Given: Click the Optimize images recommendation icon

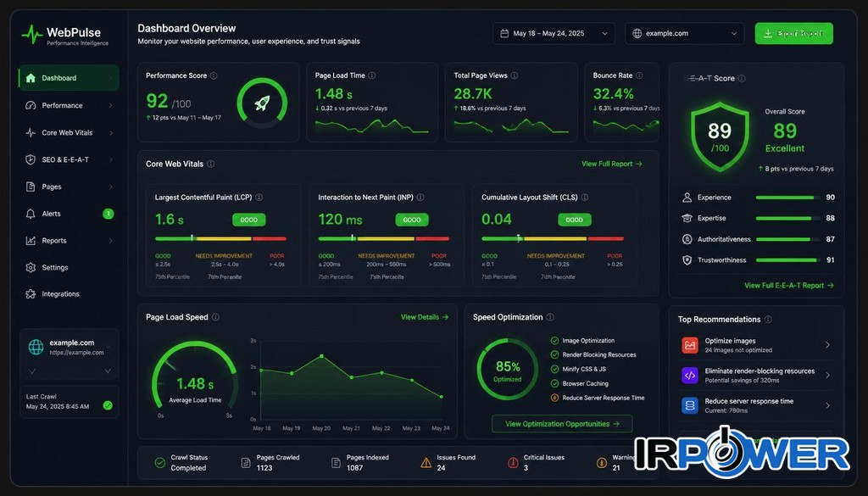Looking at the screenshot, I should click(690, 345).
